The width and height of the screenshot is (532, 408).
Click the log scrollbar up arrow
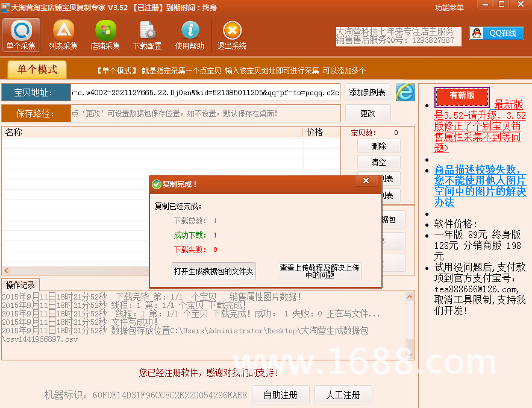point(410,297)
